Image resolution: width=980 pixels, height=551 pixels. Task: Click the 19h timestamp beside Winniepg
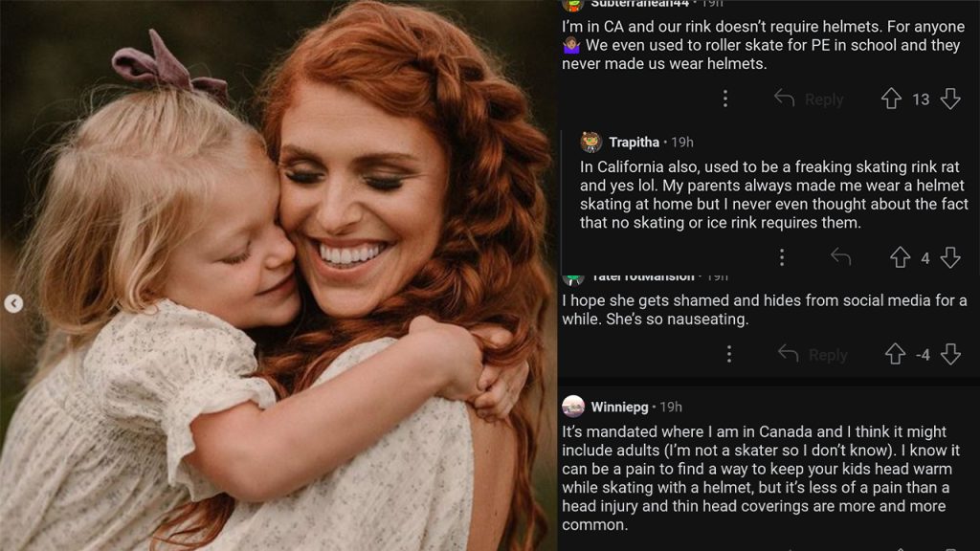[671, 408]
